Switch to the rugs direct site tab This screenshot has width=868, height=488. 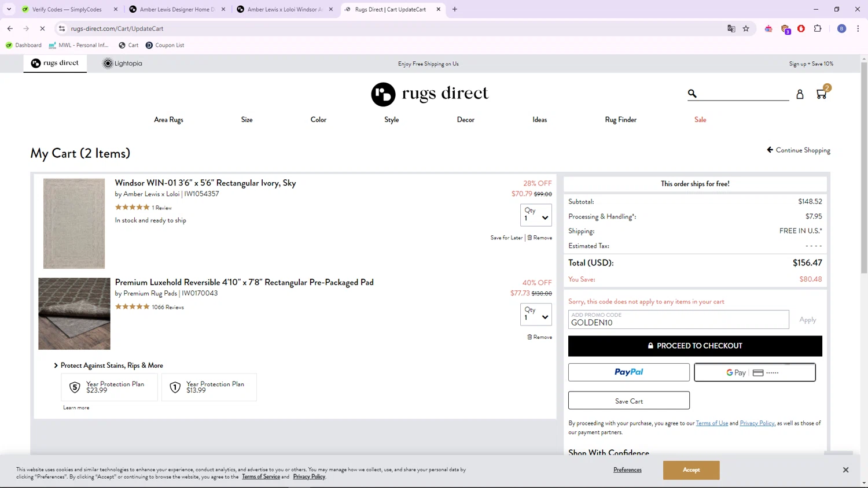click(x=55, y=63)
